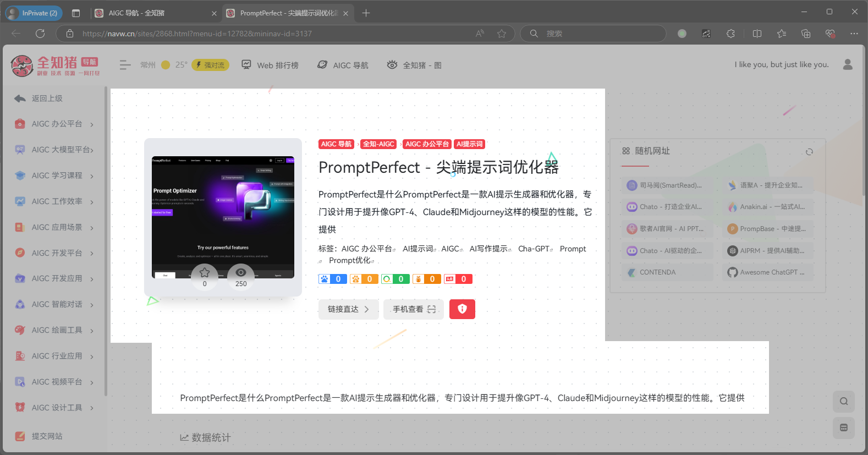Click the 链接直达 button
Image resolution: width=868 pixels, height=455 pixels.
coord(349,309)
